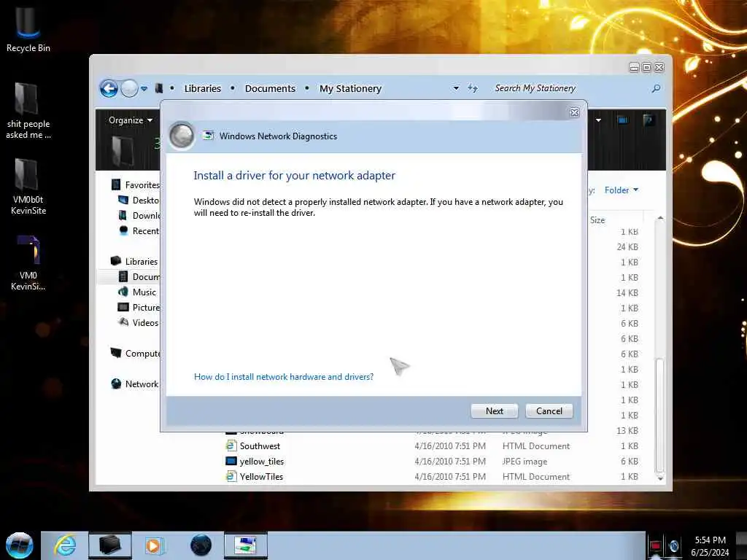Screen dimensions: 747x560
Task: Select Network in the navigation pane
Action: pos(134,384)
